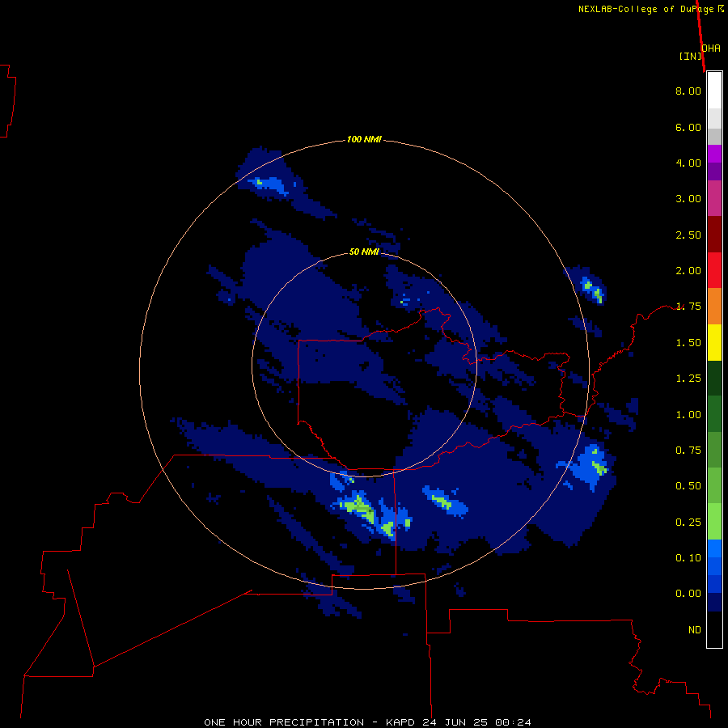
Task: Click the NEXLAB-College of DuPage title text
Action: coord(645,9)
